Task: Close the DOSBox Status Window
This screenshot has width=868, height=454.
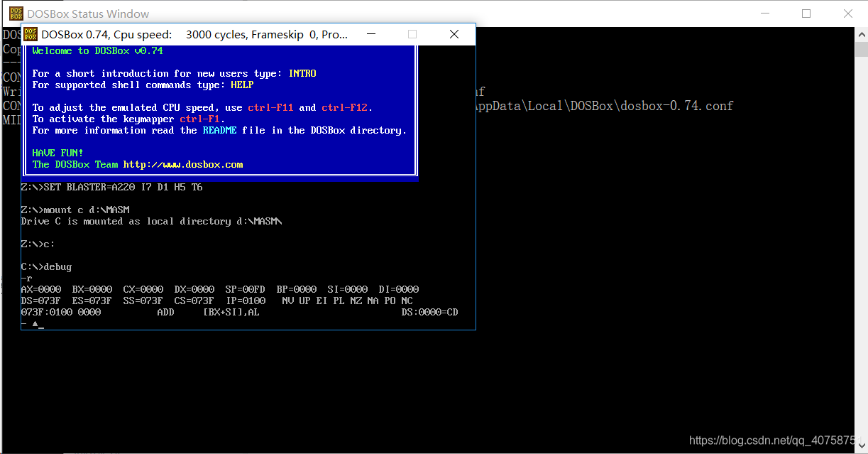Action: tap(848, 13)
